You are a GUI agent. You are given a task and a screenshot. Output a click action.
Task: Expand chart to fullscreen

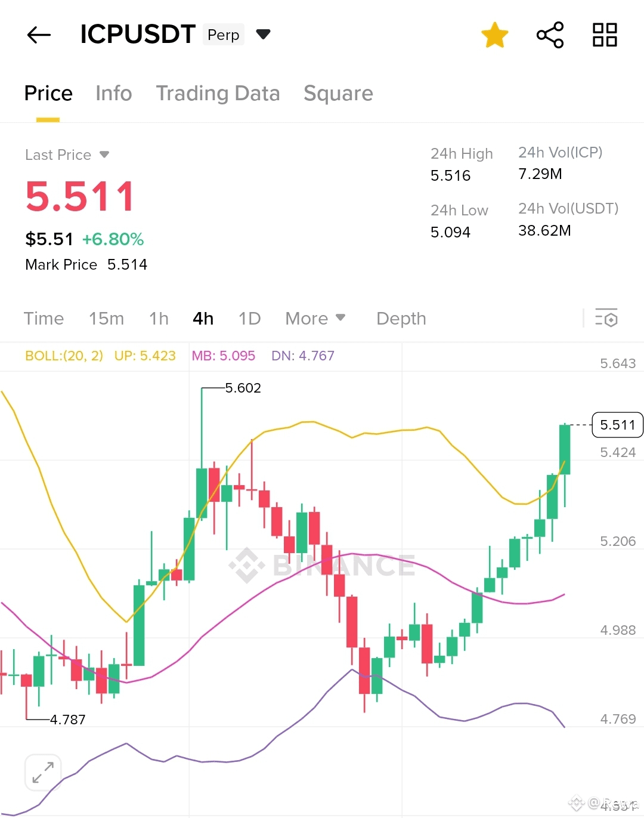click(x=43, y=772)
